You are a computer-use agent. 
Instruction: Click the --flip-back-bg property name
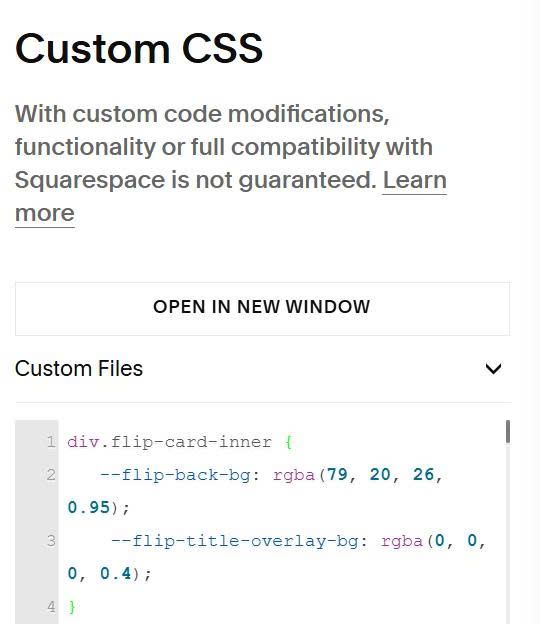175,475
